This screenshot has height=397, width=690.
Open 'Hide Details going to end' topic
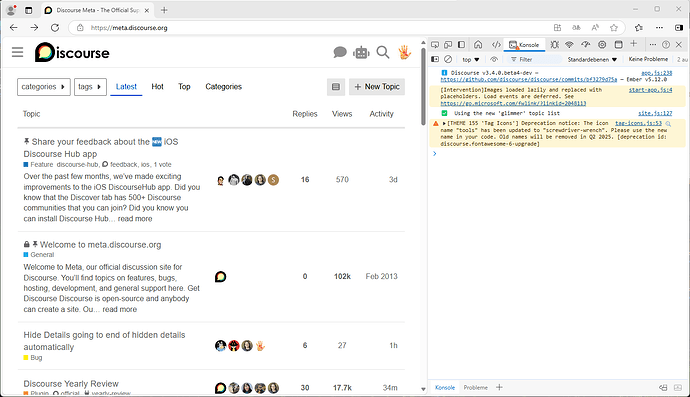point(104,341)
